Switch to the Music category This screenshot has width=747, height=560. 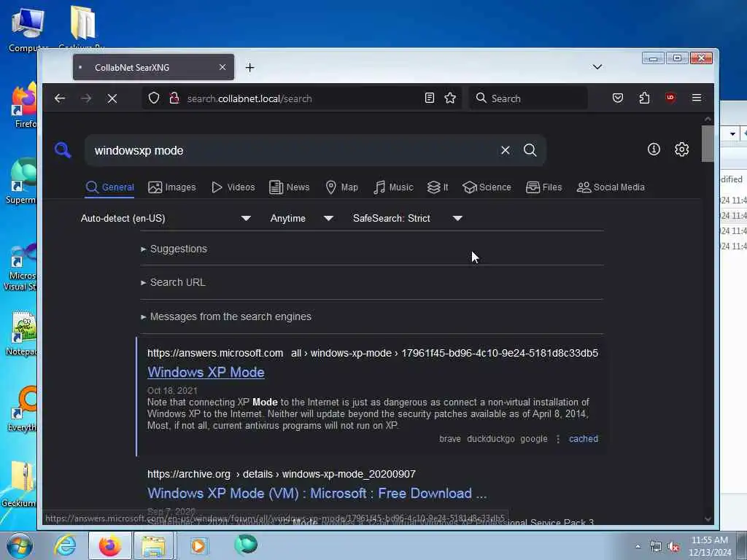pos(393,187)
